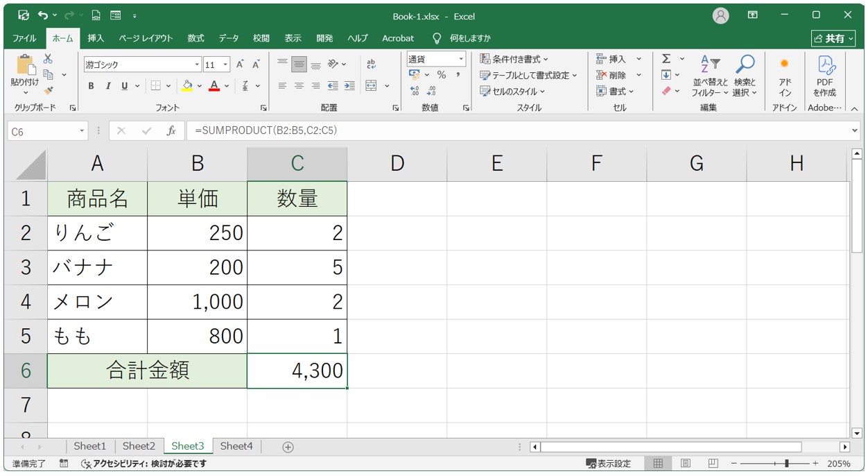Click the Copy icon in clipboard group
Screen dimensions: 868x476
coord(48,74)
